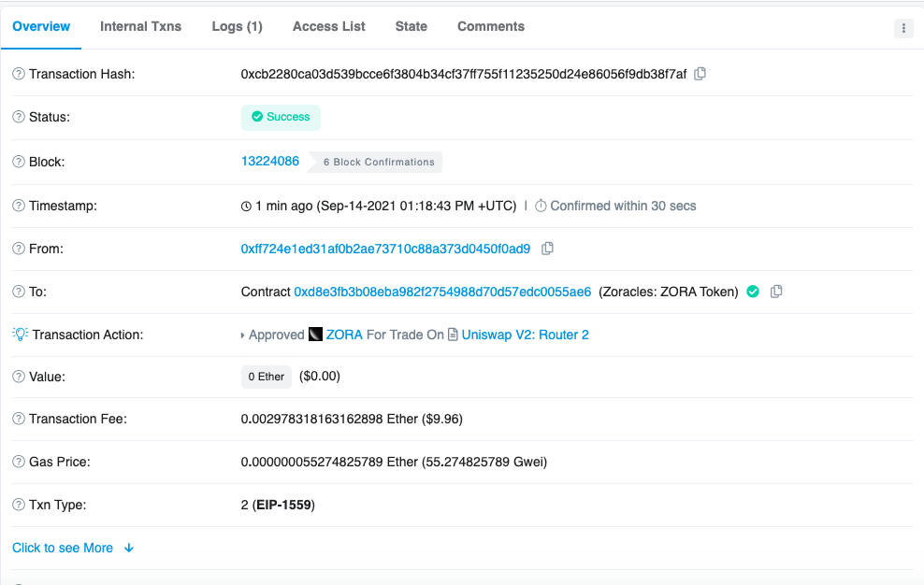Open the three-dot options menu

[903, 28]
